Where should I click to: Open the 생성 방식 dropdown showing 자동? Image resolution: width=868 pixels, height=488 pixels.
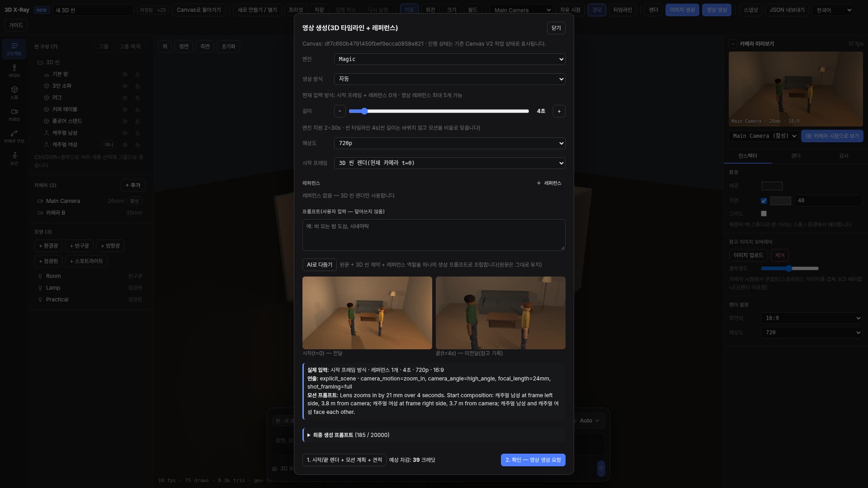click(x=449, y=79)
